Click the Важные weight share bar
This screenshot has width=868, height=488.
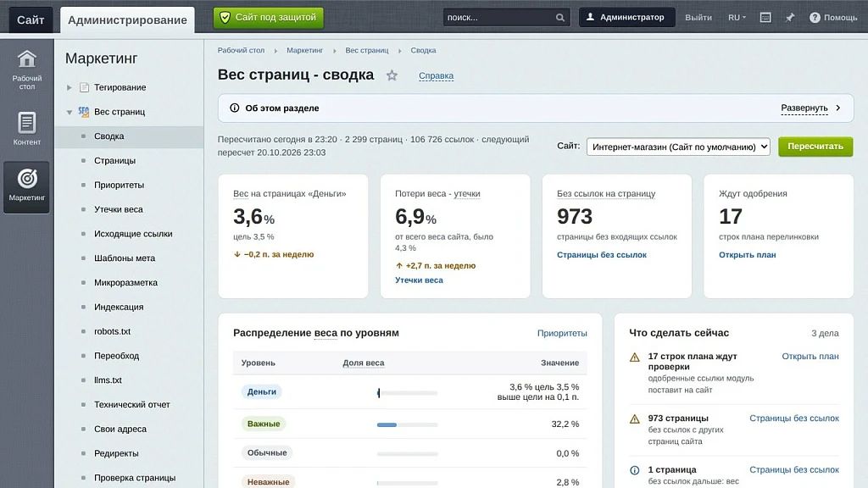407,425
